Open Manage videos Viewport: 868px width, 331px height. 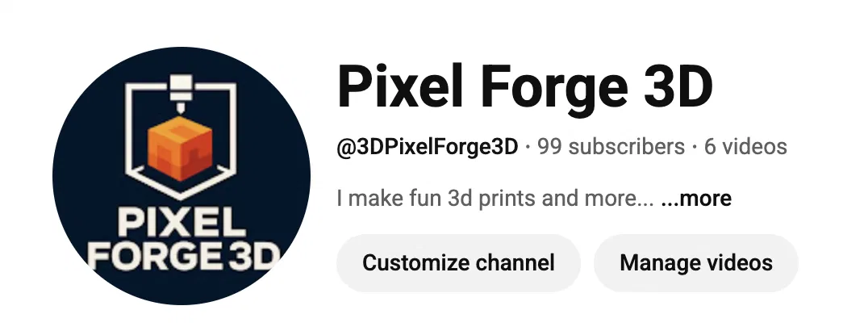click(696, 263)
